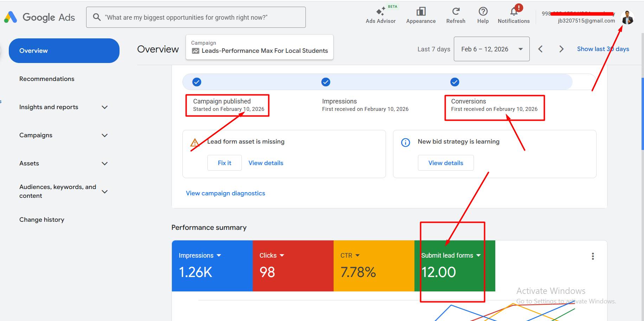The height and width of the screenshot is (321, 644).
Task: Click the jb3207515@gmail.com account email
Action: pos(586,21)
